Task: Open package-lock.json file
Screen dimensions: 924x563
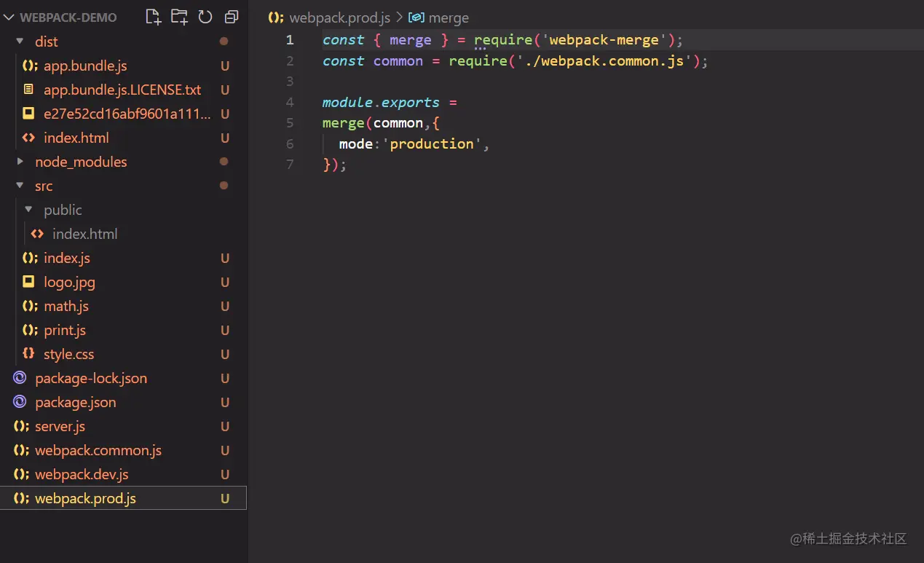Action: point(91,378)
